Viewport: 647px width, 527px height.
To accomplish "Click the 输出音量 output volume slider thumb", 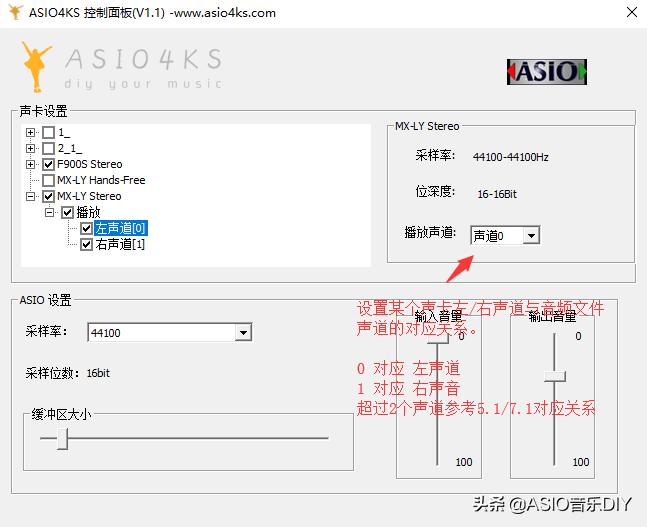I will 555,376.
